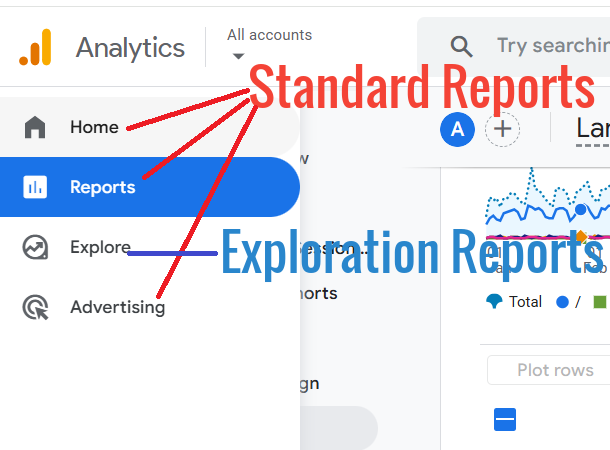This screenshot has width=610, height=450.
Task: Click the Total legend entry
Action: pos(514,302)
